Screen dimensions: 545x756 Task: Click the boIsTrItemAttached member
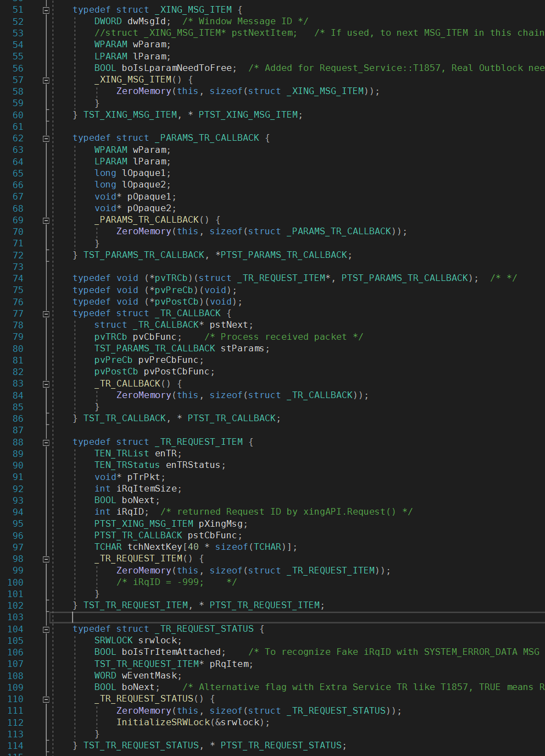pyautogui.click(x=171, y=652)
